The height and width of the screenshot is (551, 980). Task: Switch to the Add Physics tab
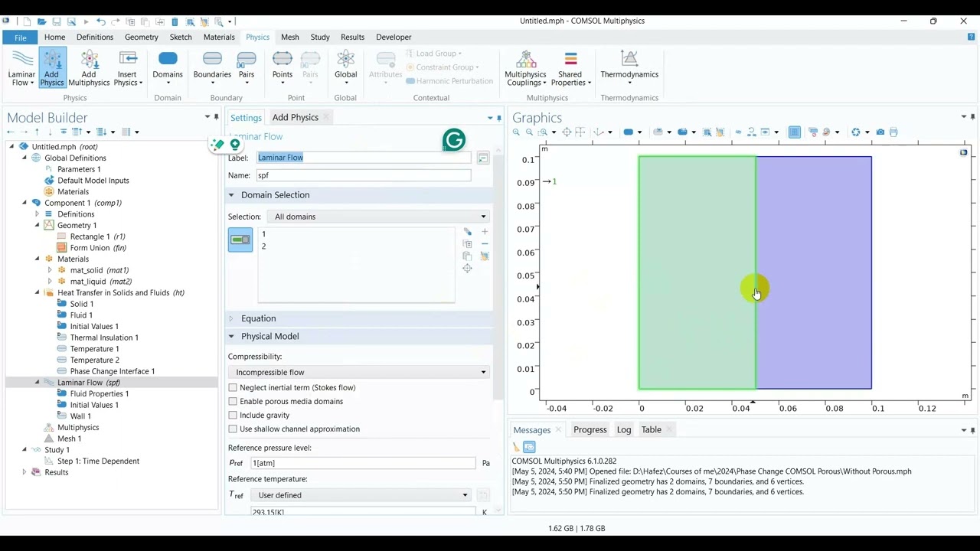point(296,117)
